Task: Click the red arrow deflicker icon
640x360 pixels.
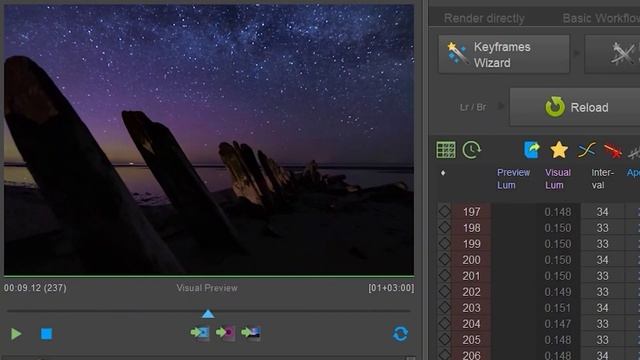Action: coord(613,151)
